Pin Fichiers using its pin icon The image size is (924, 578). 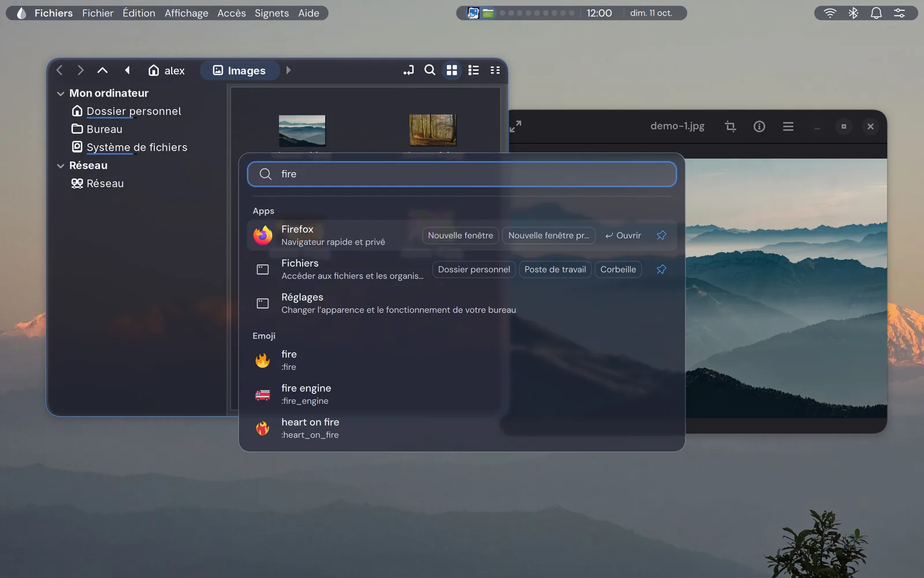coord(661,269)
